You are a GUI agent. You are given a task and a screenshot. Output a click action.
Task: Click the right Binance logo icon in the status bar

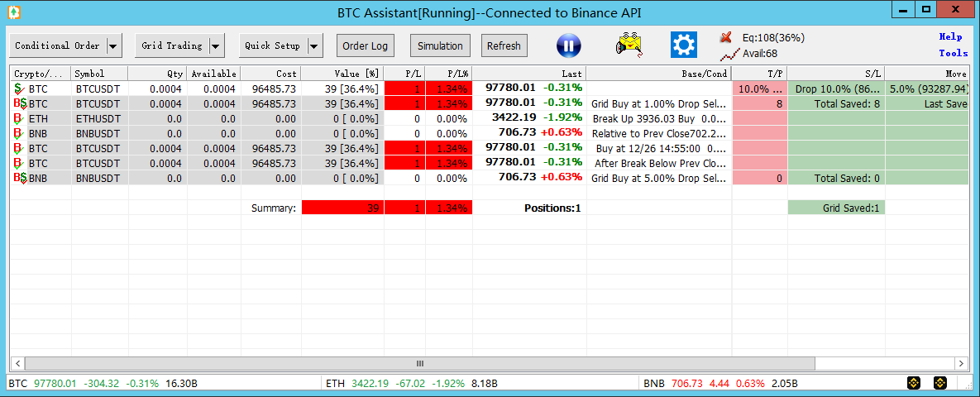940,383
